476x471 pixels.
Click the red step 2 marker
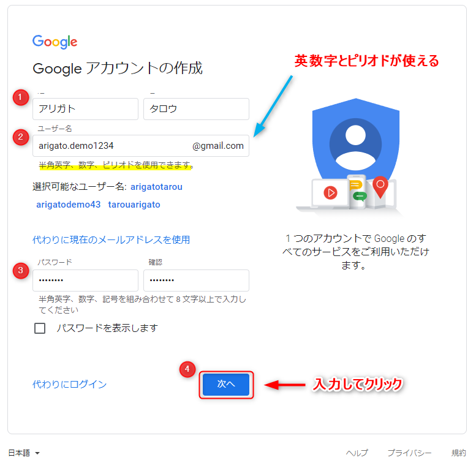[x=21, y=137]
